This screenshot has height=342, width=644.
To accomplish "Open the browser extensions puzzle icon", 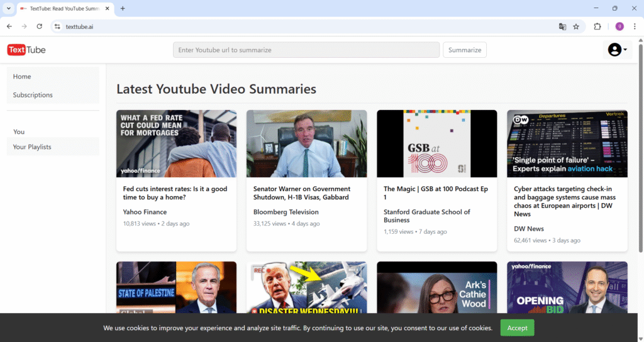I will tap(597, 26).
